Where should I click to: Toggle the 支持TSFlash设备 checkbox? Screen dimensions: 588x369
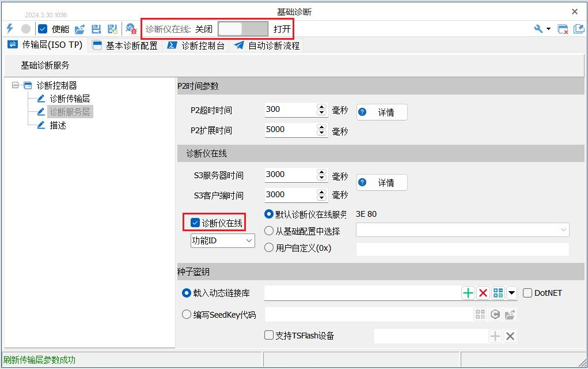click(269, 335)
